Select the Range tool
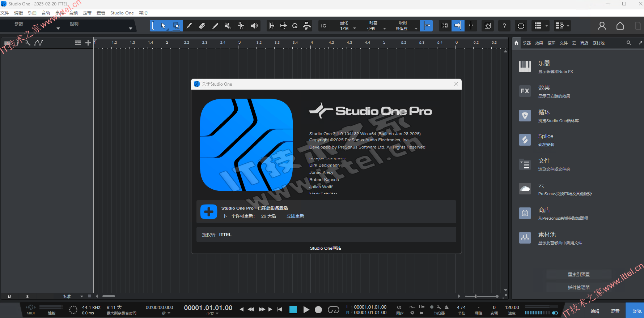 pyautogui.click(x=176, y=26)
